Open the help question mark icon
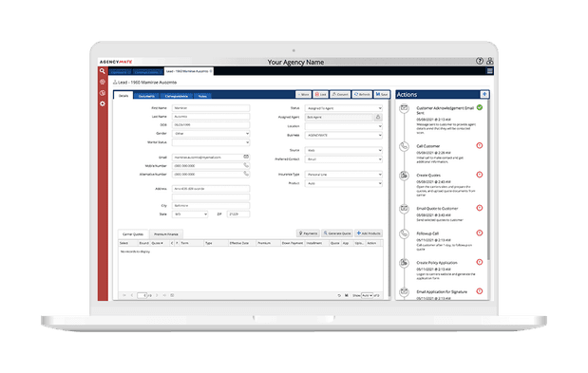 [x=480, y=61]
